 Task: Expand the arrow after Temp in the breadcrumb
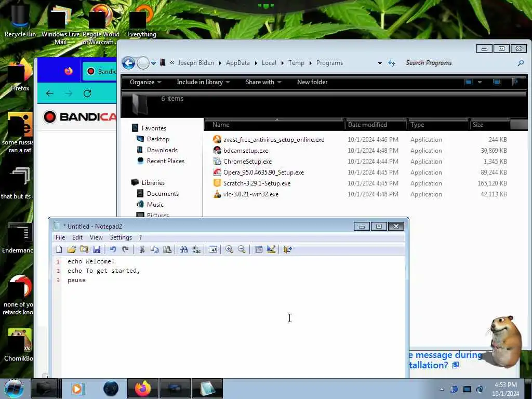tap(311, 63)
